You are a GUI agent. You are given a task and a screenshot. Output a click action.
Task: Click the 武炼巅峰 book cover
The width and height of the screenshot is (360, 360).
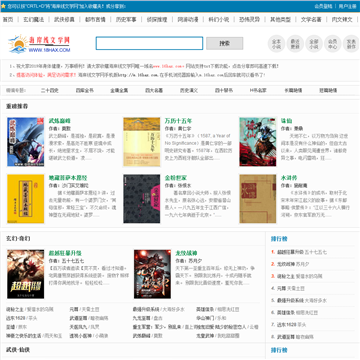tap(26, 142)
